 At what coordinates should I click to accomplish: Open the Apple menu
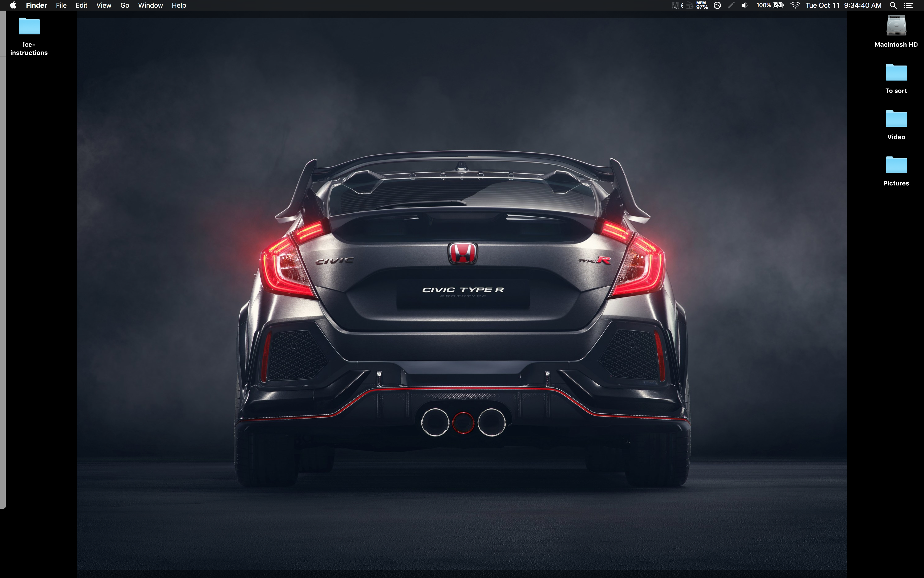(x=13, y=5)
